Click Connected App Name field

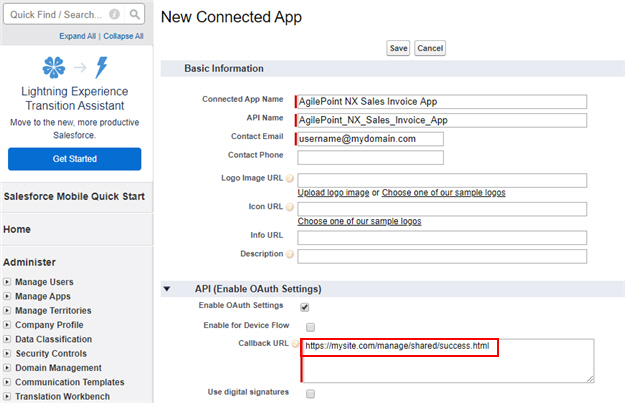point(442,102)
